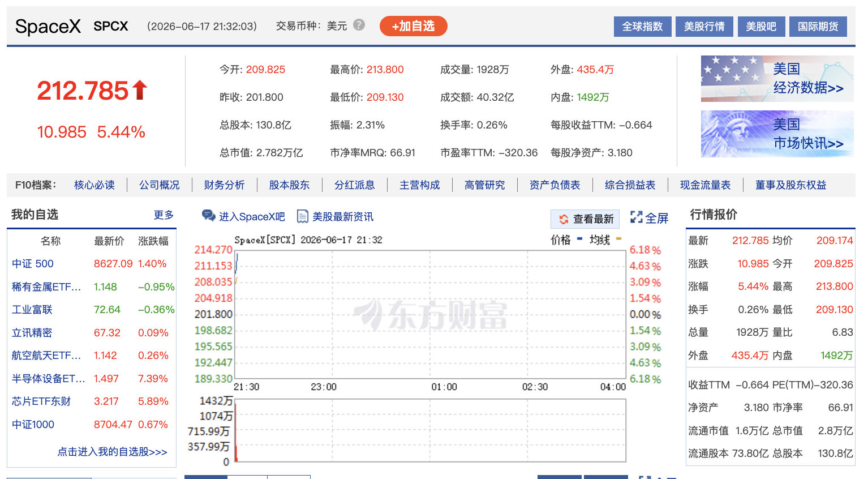868x479 pixels.
Task: Go to the 美股吧 forum
Action: point(761,27)
